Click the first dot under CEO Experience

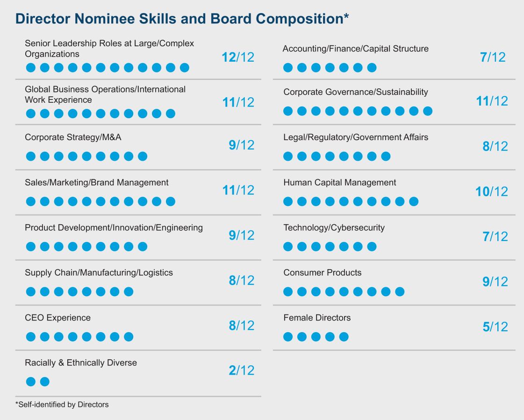click(31, 337)
